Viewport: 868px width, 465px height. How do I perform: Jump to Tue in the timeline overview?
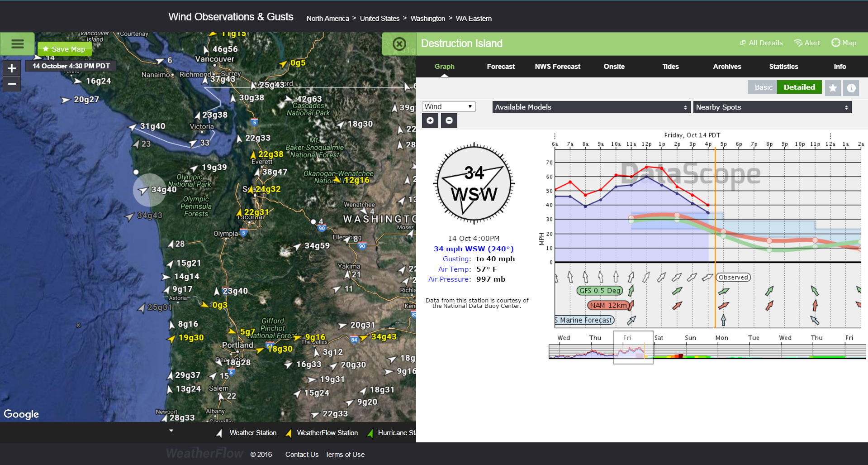click(754, 338)
